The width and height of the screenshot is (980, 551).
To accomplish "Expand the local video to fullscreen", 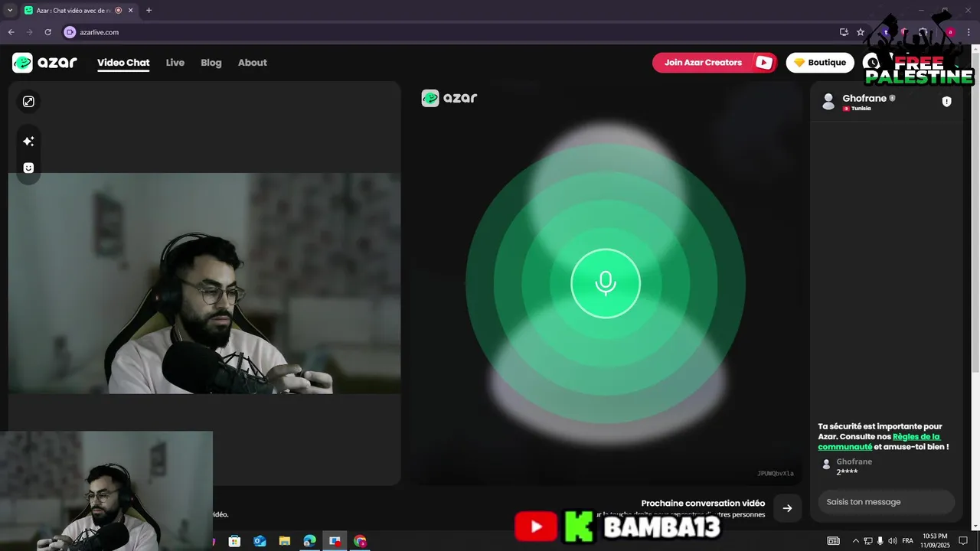I will [28, 102].
